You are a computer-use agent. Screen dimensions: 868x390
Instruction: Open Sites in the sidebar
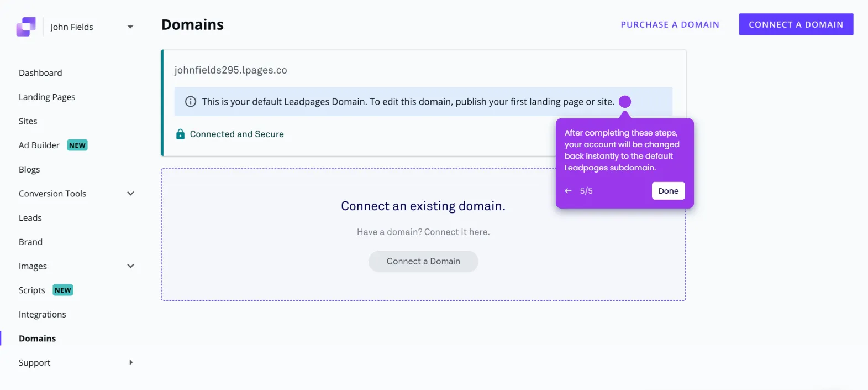pos(28,121)
